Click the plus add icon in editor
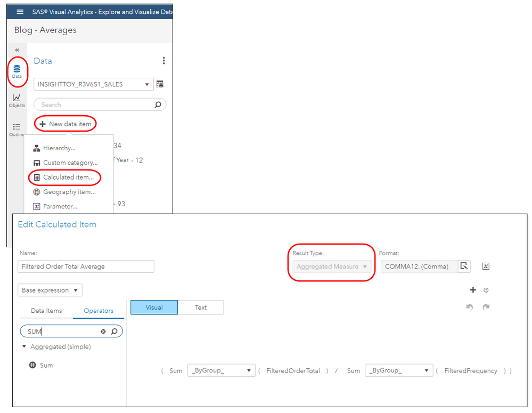 (x=473, y=290)
